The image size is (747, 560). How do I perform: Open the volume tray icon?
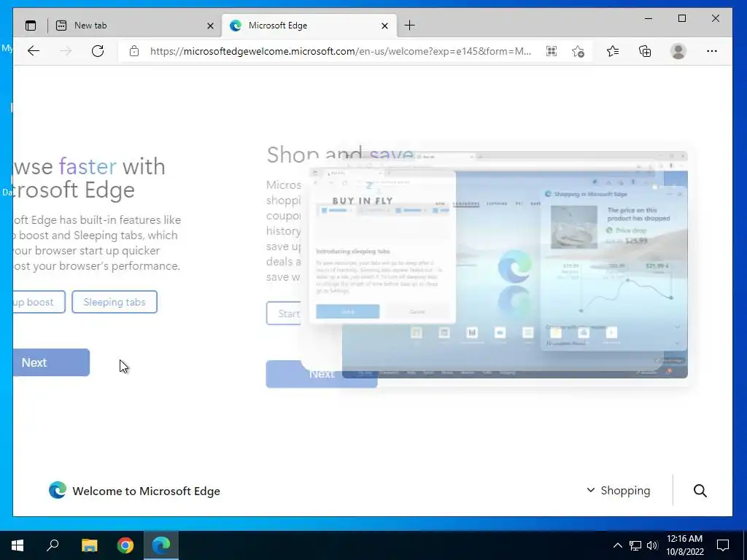(x=651, y=545)
